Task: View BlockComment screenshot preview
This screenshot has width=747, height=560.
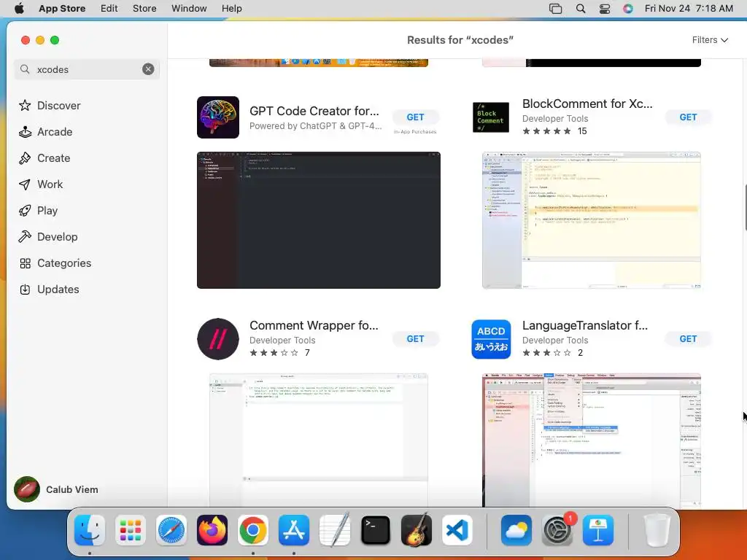Action: (x=591, y=220)
